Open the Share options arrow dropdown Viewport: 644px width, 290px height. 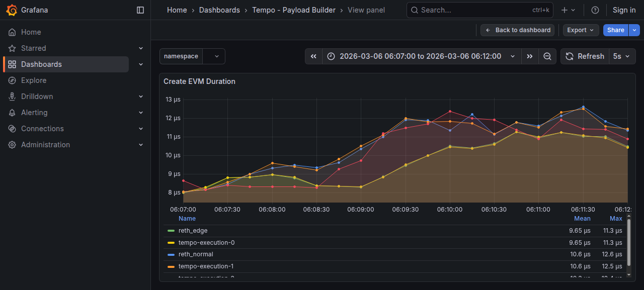634,30
